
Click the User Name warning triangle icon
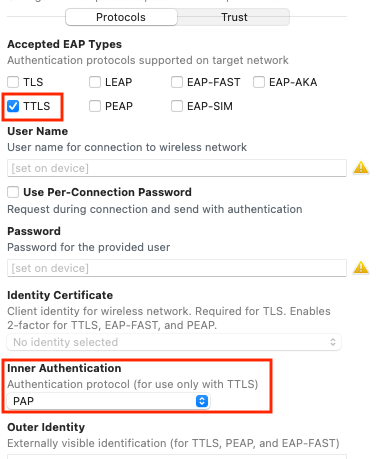click(361, 168)
